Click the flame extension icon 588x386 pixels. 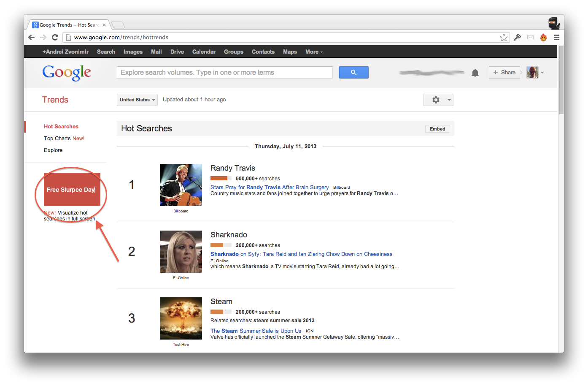coord(543,37)
